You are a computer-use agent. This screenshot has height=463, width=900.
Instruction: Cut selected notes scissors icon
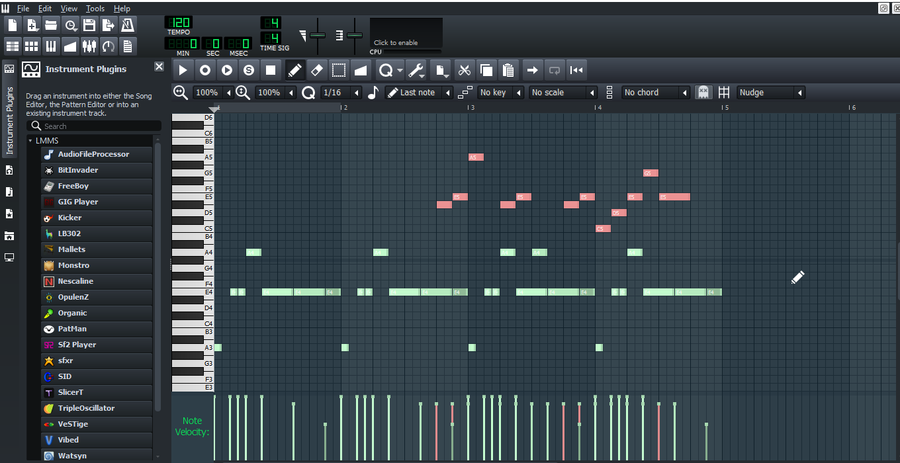pos(464,71)
